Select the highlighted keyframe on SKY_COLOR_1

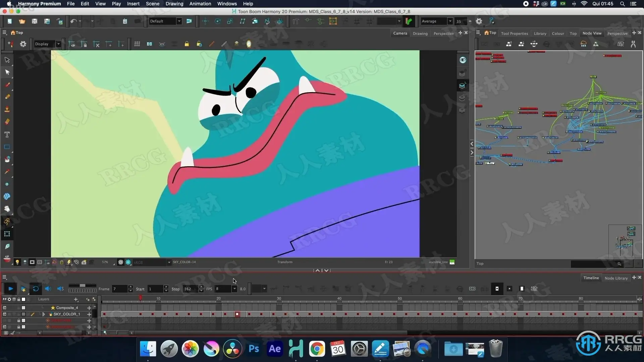point(237,314)
